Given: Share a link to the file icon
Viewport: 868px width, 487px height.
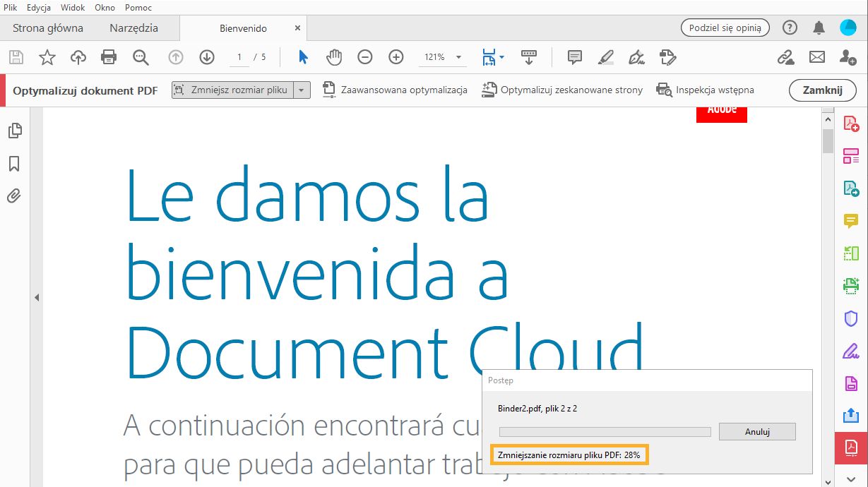Looking at the screenshot, I should click(786, 57).
